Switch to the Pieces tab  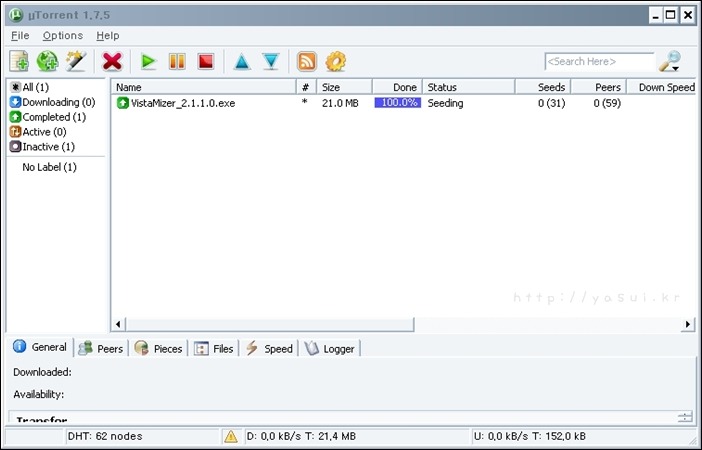158,349
